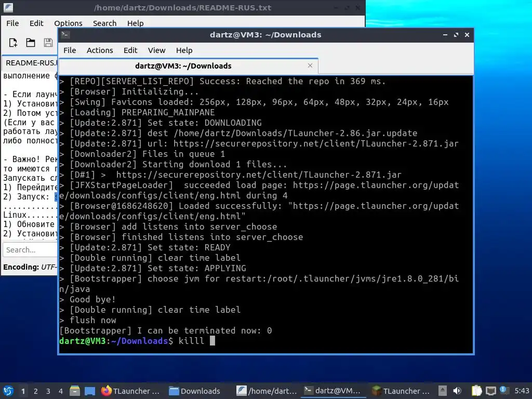
Task: Click the volume speaker tray icon
Action: coord(457,391)
